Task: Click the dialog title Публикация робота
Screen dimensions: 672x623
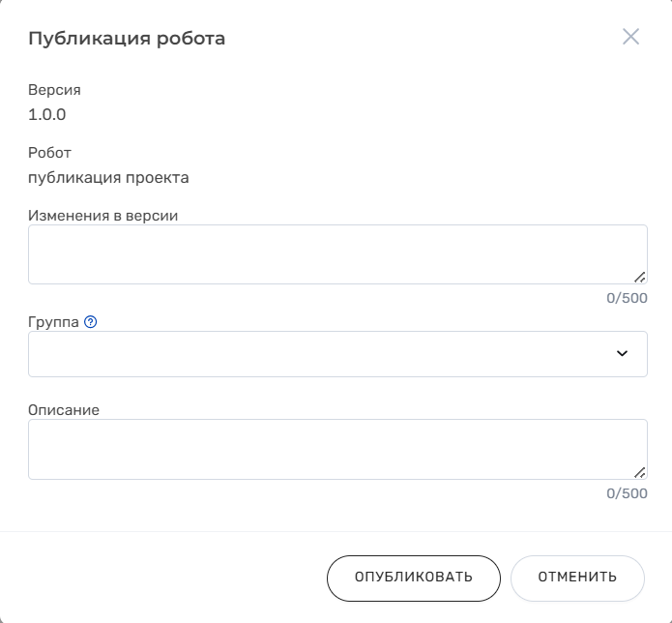Action: click(127, 39)
